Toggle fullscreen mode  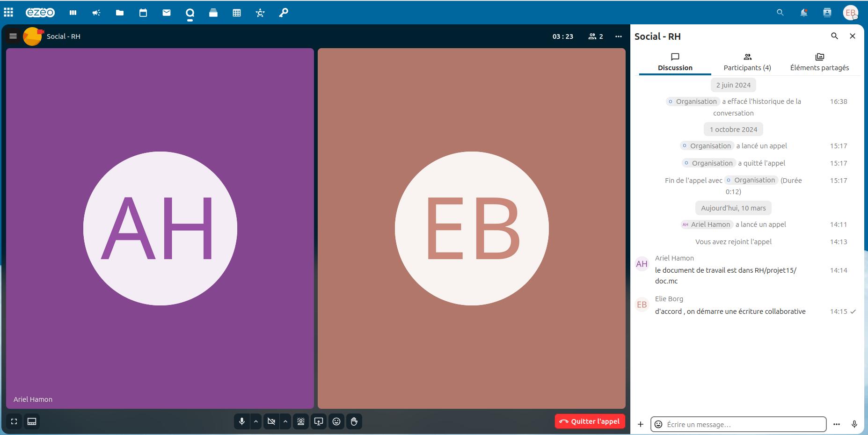click(14, 421)
